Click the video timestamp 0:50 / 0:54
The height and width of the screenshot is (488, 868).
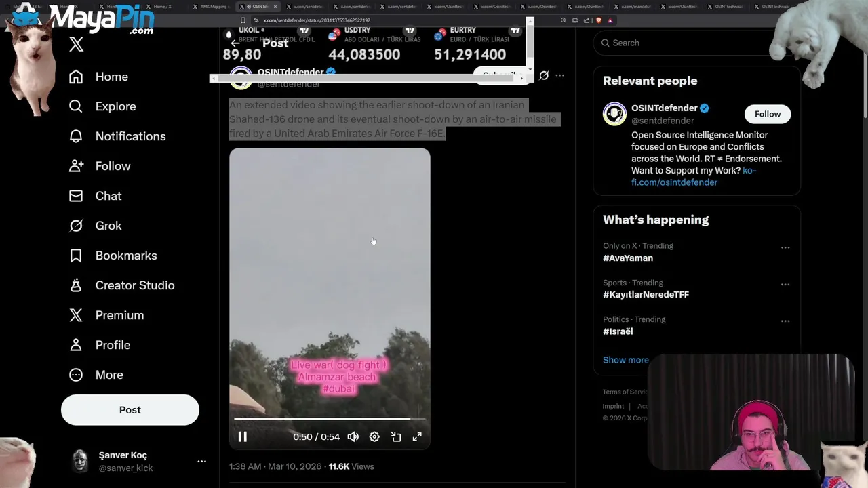click(x=316, y=436)
